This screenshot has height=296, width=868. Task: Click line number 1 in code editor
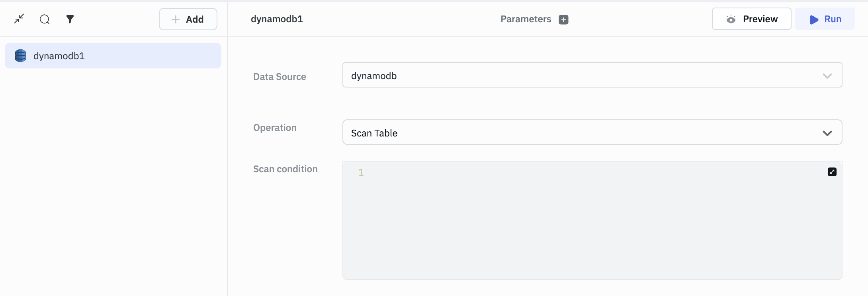coord(361,172)
